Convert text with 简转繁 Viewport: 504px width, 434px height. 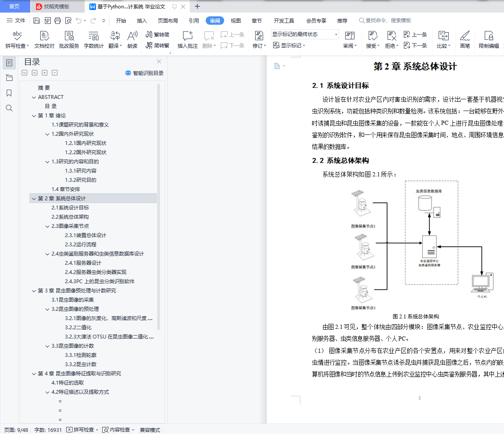click(x=158, y=46)
